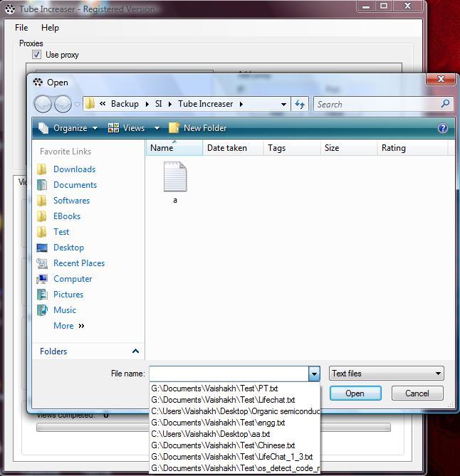The image size is (460, 476).
Task: Go to the Backup breadcrumb folder
Action: click(x=125, y=104)
